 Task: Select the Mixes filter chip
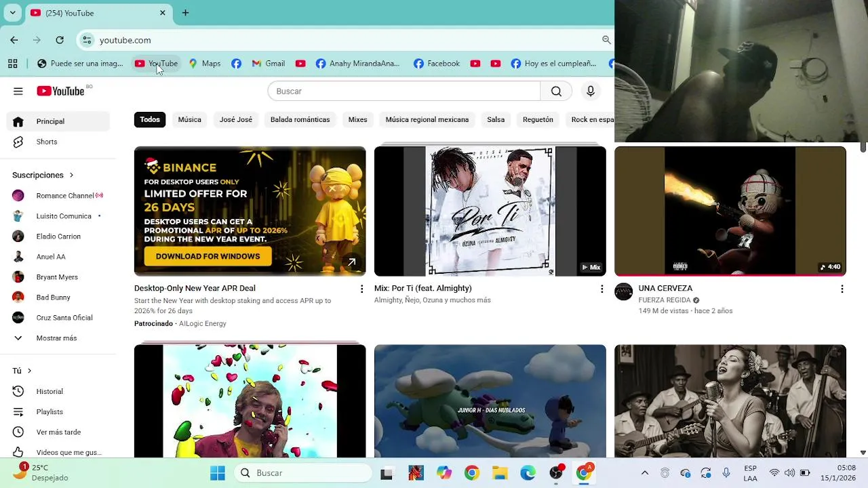(357, 119)
